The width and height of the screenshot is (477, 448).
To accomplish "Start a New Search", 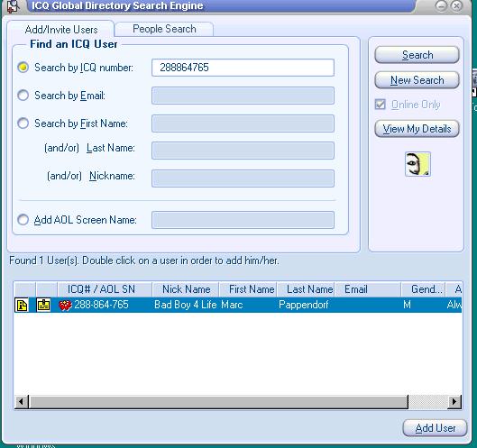I will pyautogui.click(x=417, y=80).
